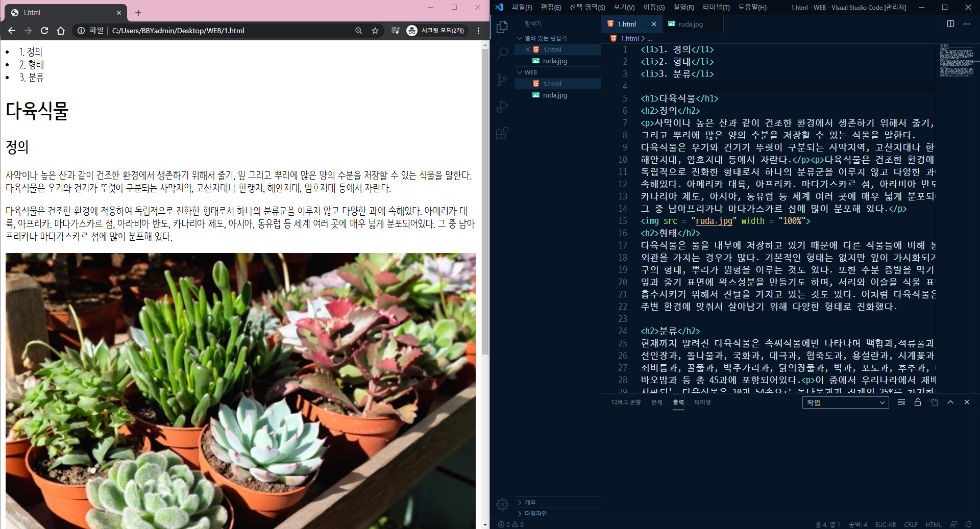The image size is (980, 529).
Task: Split the editor to the right
Action: pos(950,24)
